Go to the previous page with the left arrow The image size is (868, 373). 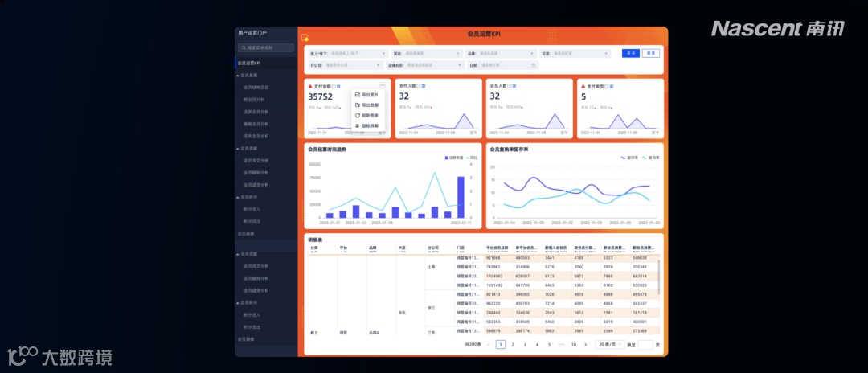coord(489,345)
